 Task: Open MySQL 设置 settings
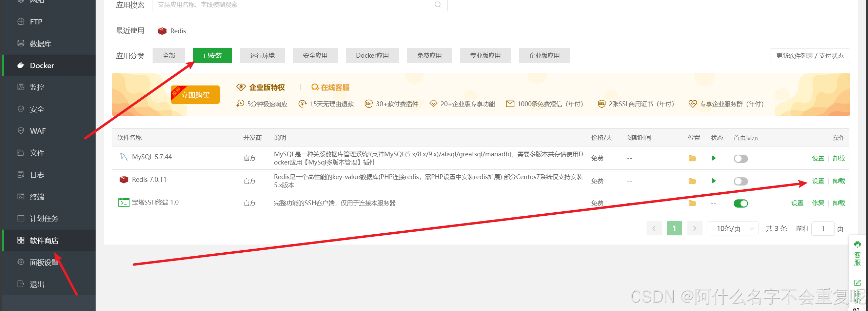coord(818,158)
